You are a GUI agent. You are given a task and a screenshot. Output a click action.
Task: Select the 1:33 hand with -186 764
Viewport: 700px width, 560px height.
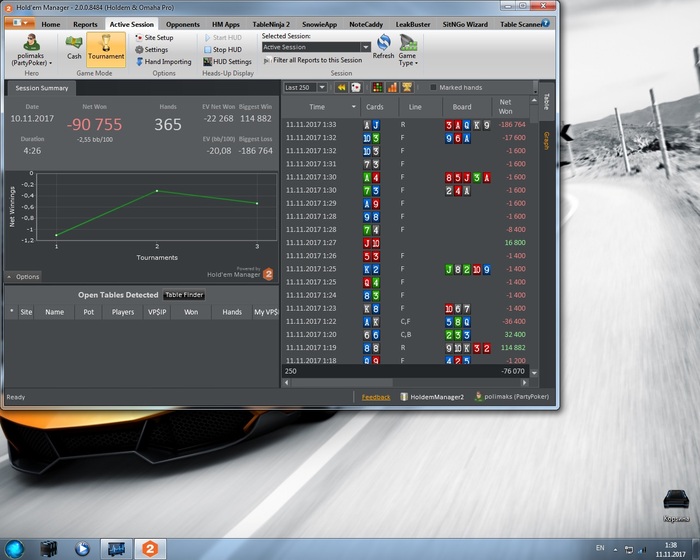[x=405, y=125]
